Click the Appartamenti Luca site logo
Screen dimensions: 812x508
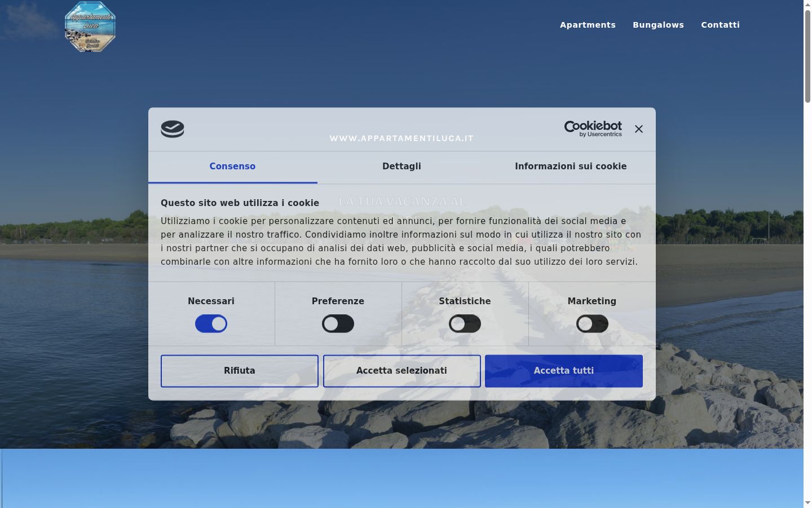(90, 27)
